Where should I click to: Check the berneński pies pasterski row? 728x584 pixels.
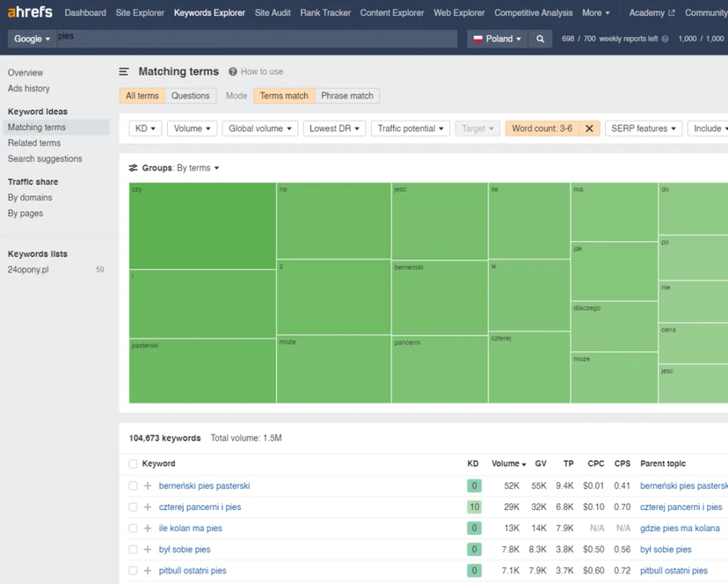point(134,486)
